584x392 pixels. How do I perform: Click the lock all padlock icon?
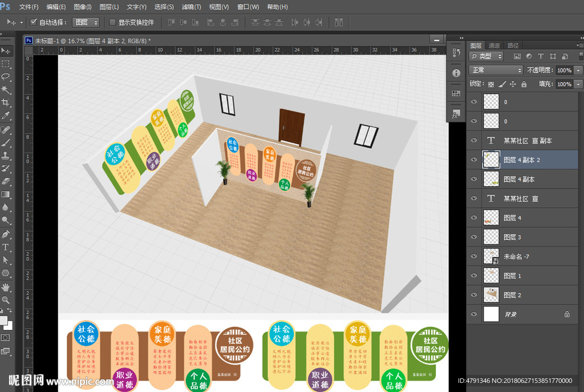click(524, 84)
